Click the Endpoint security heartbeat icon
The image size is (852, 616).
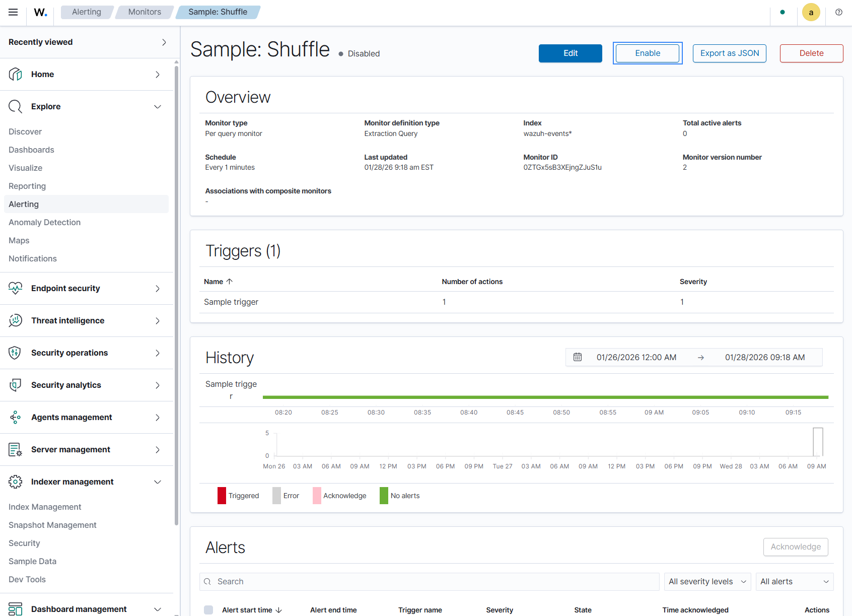click(15, 288)
